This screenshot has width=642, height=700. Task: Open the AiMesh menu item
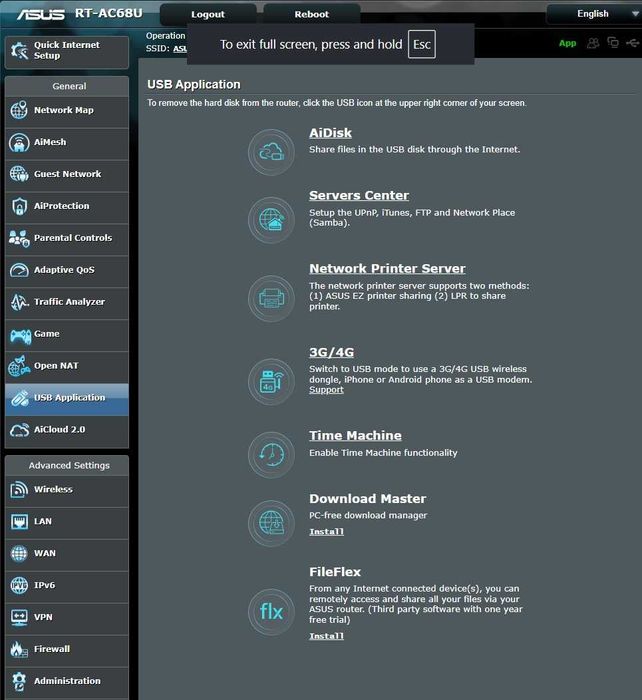(67, 143)
